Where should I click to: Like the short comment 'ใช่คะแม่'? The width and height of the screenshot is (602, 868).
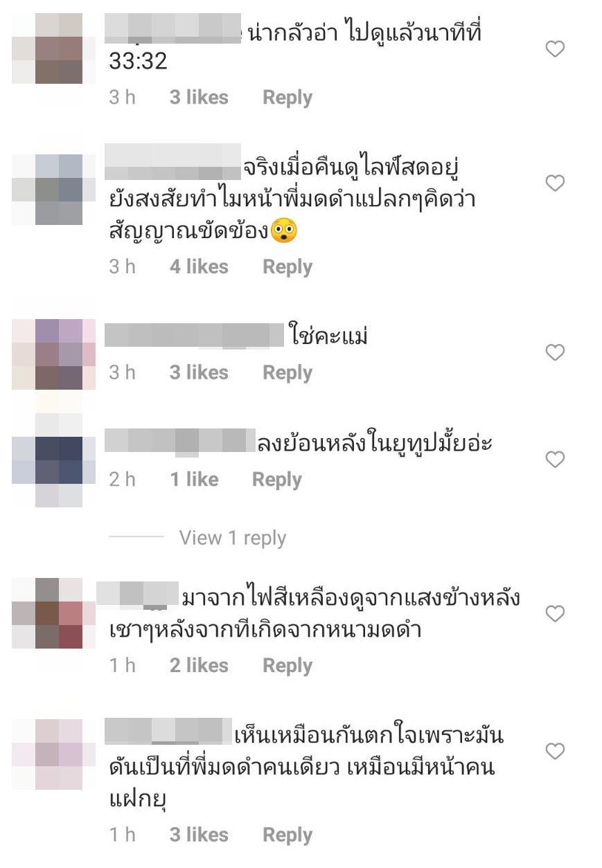(556, 353)
